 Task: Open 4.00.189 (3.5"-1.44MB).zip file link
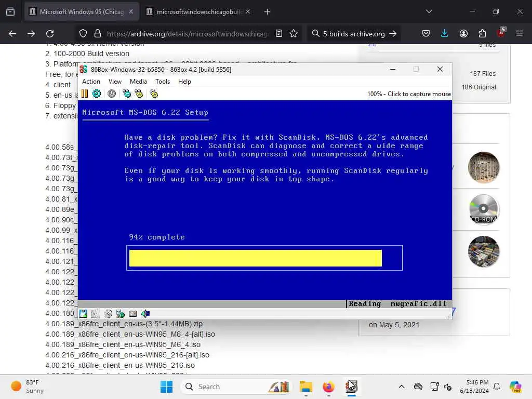[x=124, y=324]
